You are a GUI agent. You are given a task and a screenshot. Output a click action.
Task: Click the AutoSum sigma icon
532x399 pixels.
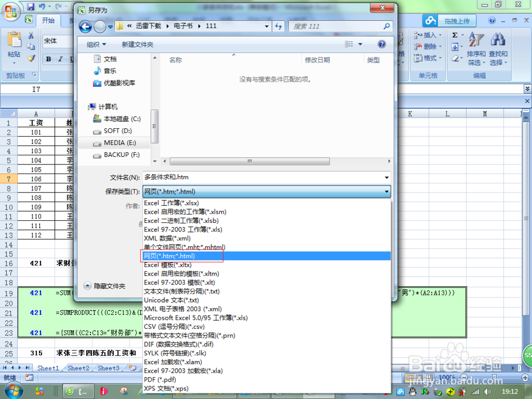coord(455,35)
